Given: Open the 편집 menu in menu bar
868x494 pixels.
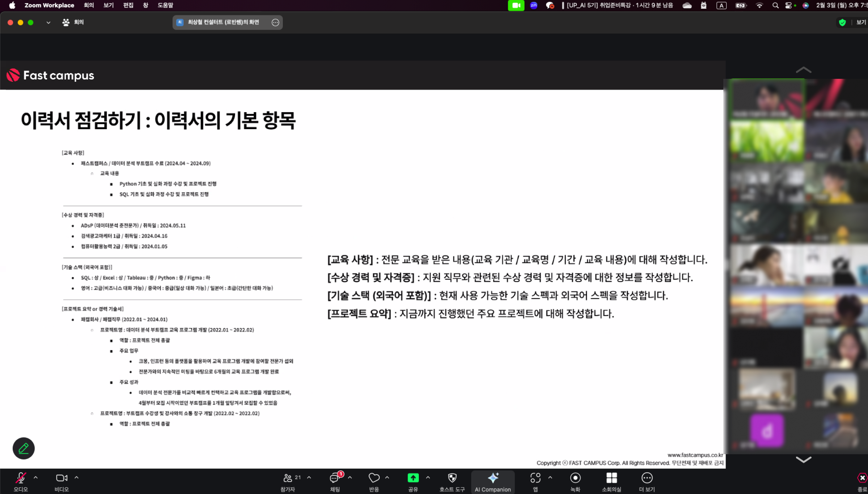Looking at the screenshot, I should (128, 5).
